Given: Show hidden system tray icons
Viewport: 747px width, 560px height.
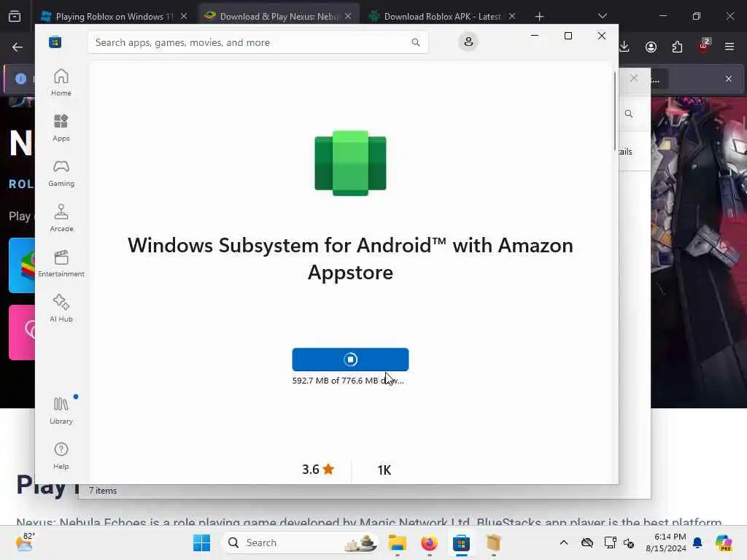Looking at the screenshot, I should coord(564,542).
